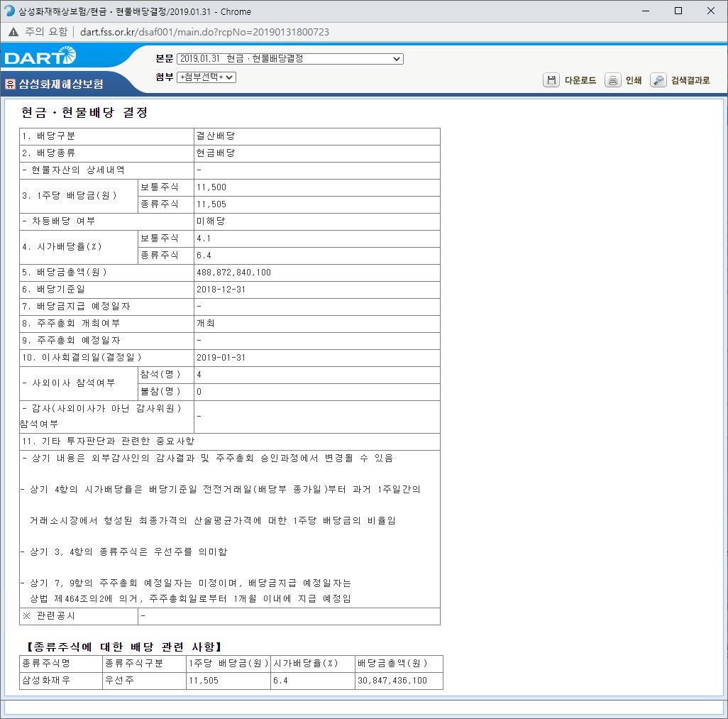Click the value 미해당
Viewport: 728px width, 719px height.
click(x=211, y=221)
